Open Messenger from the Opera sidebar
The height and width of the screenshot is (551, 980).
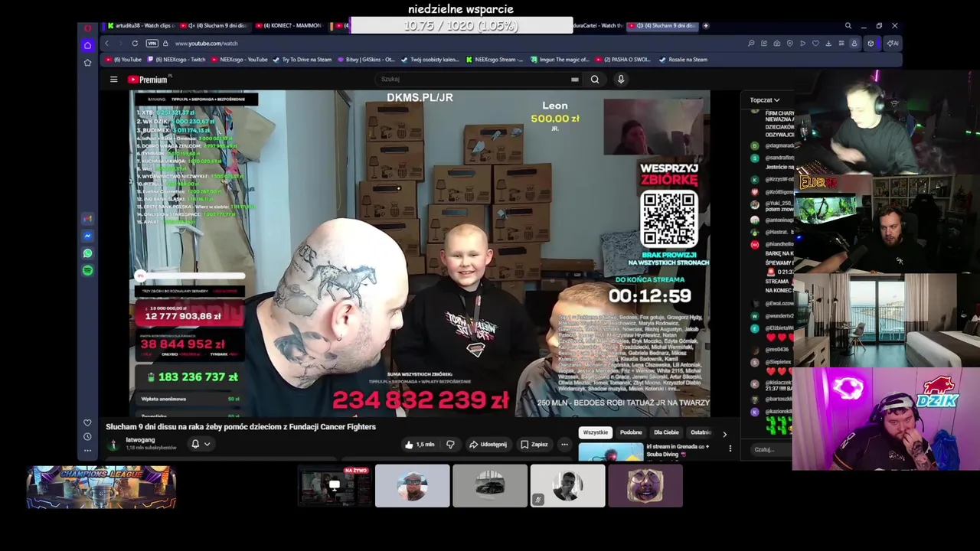(x=87, y=236)
